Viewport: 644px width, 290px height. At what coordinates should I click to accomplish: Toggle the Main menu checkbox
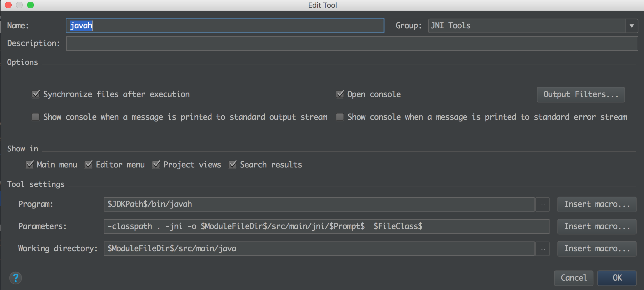(x=30, y=165)
